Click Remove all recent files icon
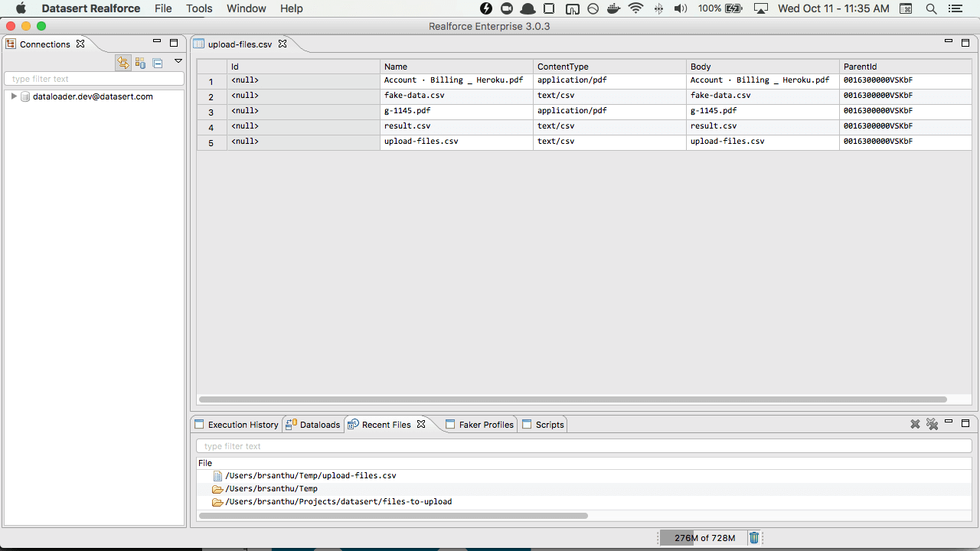Viewport: 980px width, 551px height. (x=932, y=424)
